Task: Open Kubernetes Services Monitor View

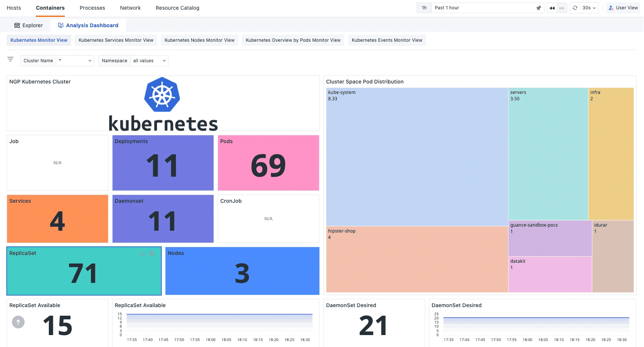Action: (116, 40)
